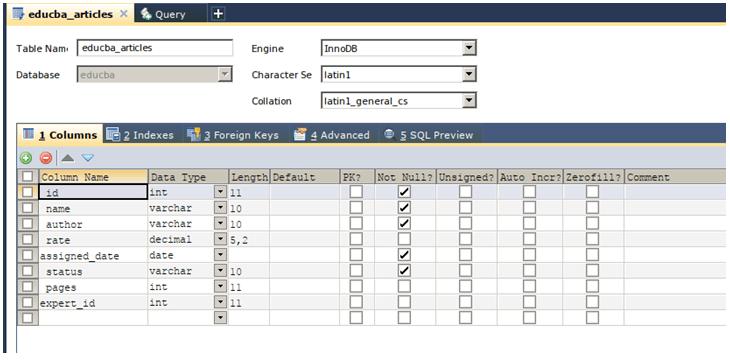Open data type dropdown for expert_id row

(220, 303)
